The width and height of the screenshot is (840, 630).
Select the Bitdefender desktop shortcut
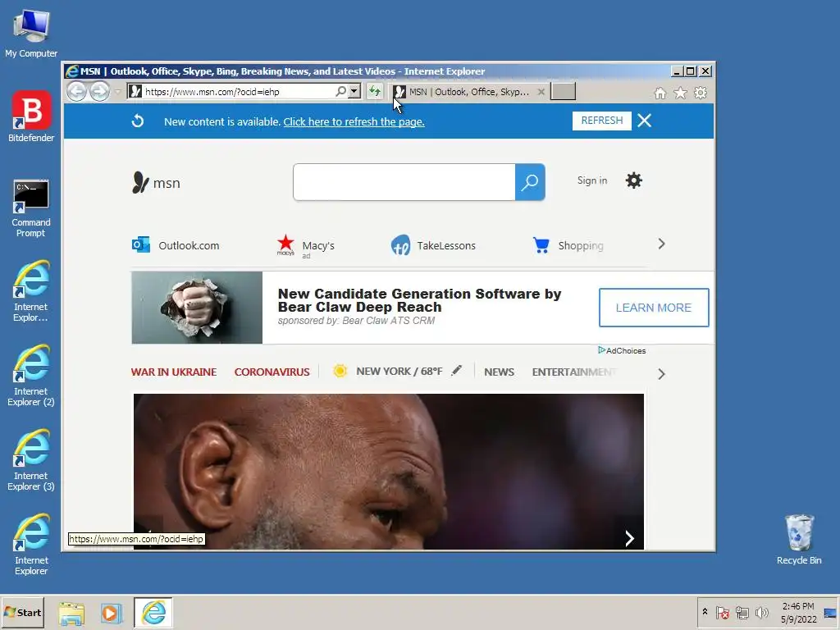click(x=31, y=116)
